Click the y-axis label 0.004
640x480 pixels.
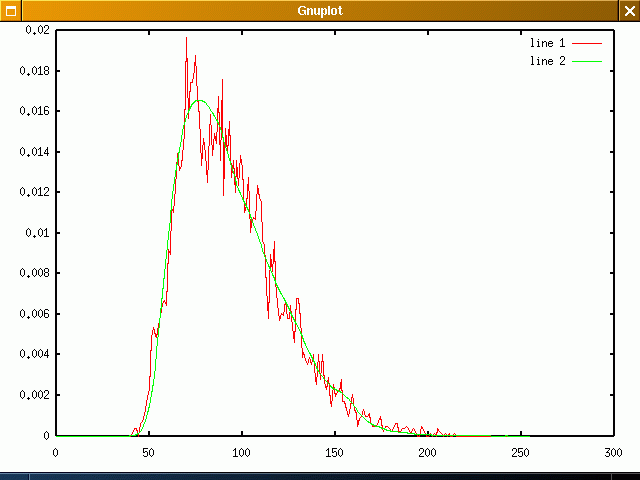[34, 354]
